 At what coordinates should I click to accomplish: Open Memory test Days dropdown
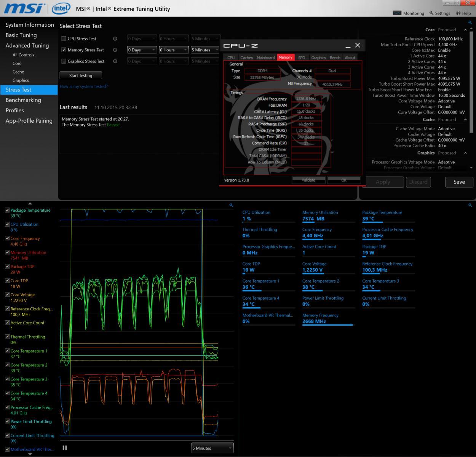coord(142,50)
